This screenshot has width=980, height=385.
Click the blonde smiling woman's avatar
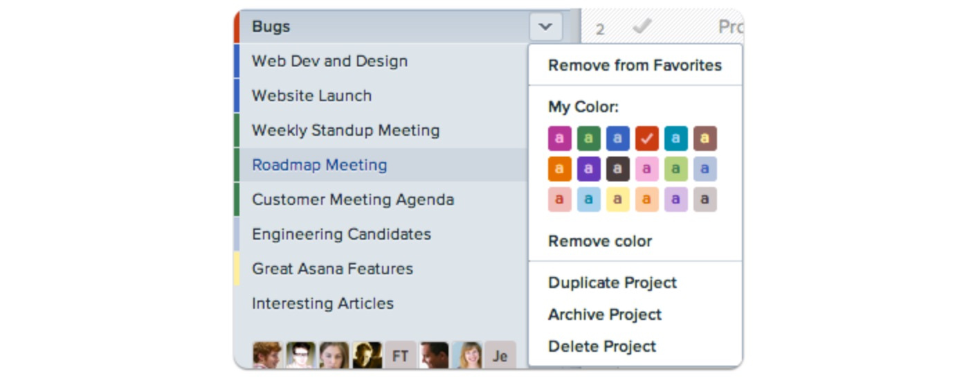pos(467,355)
